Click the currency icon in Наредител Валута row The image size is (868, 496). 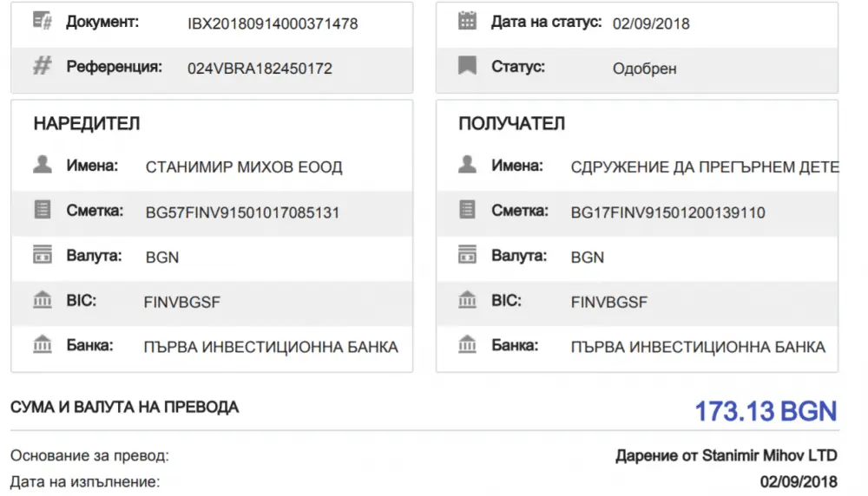(x=43, y=256)
